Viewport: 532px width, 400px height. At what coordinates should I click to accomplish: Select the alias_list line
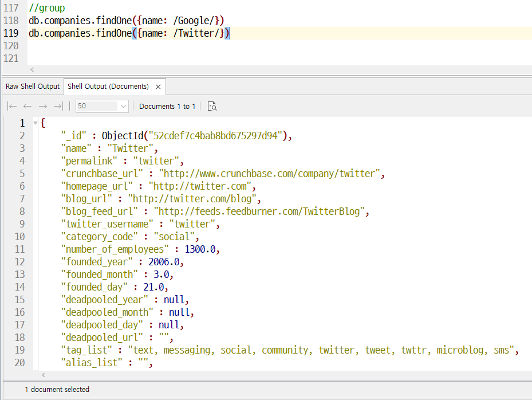point(107,363)
